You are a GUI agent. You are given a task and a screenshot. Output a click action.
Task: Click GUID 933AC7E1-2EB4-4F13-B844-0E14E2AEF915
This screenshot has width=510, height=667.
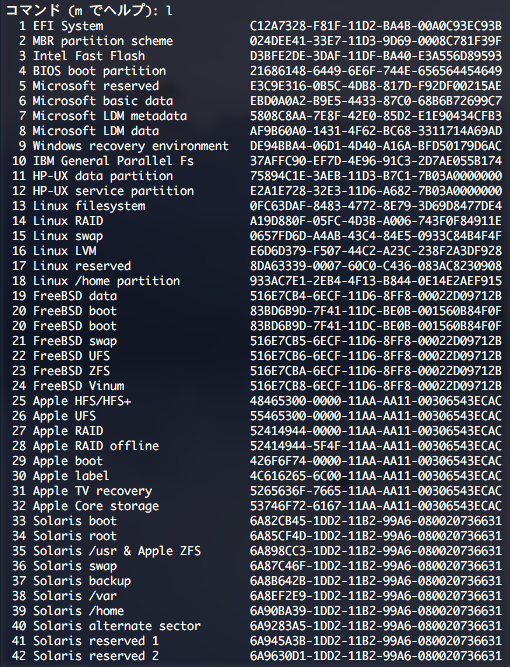[x=376, y=281]
